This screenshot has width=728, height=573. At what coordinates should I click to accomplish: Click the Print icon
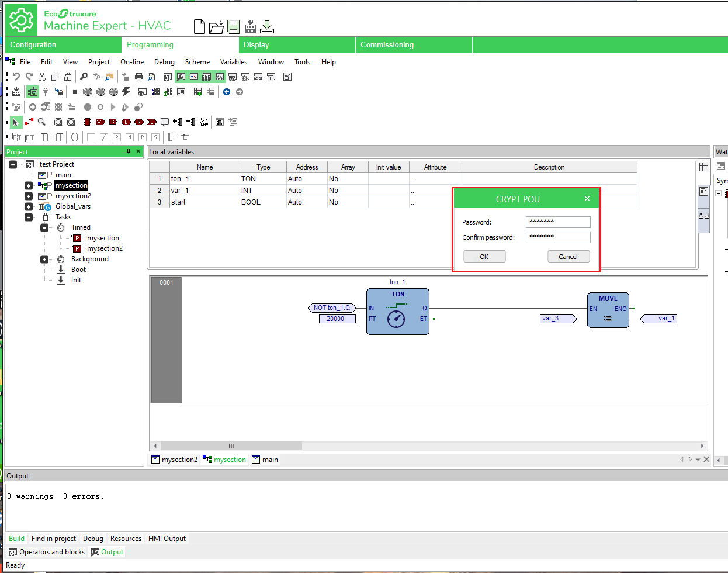[x=139, y=77]
